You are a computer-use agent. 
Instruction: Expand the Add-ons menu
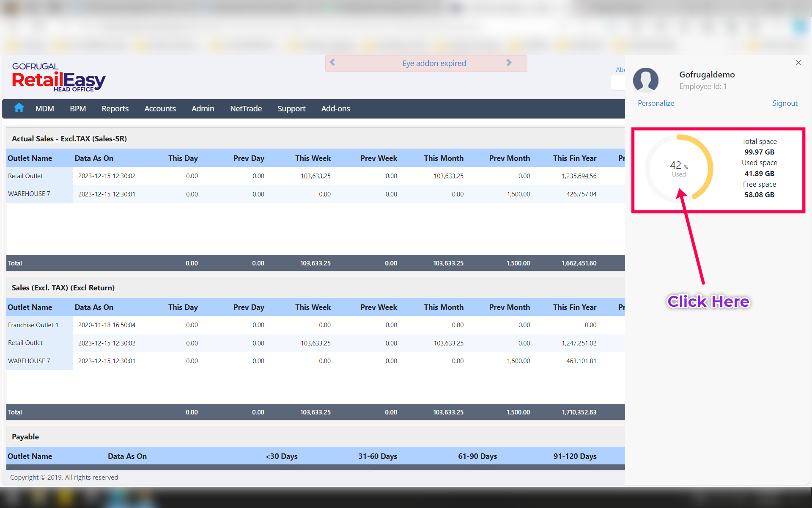coord(335,109)
